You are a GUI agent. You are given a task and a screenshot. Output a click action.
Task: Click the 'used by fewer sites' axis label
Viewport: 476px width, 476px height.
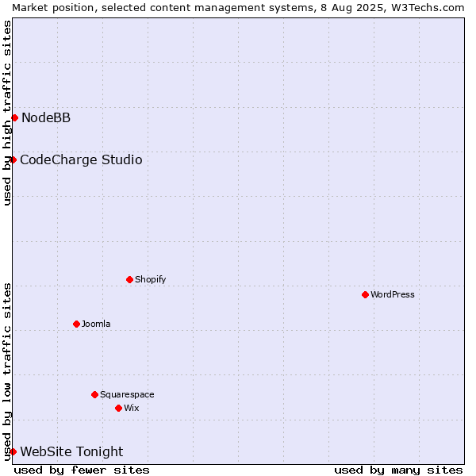[x=82, y=470]
